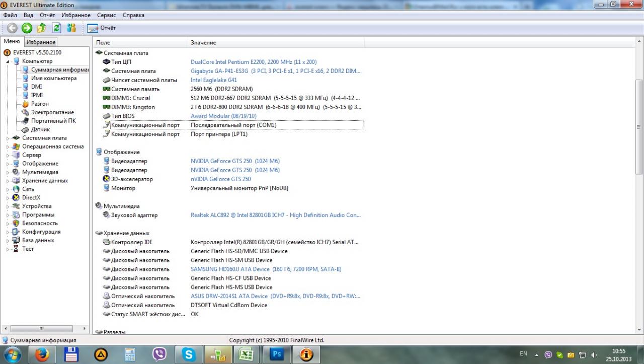
Task: Expand the Мультимедиа tree node
Action: [x=8, y=172]
